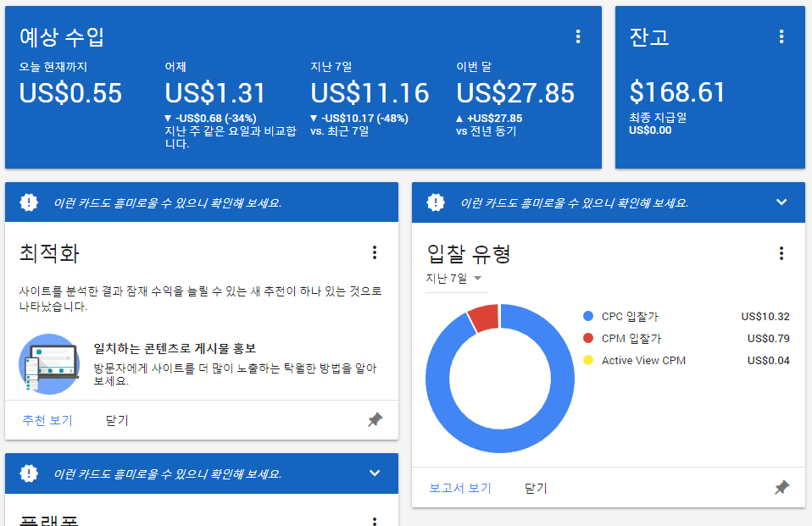Open the 지난 7일 date range dropdown
812x526 pixels.
[453, 279]
